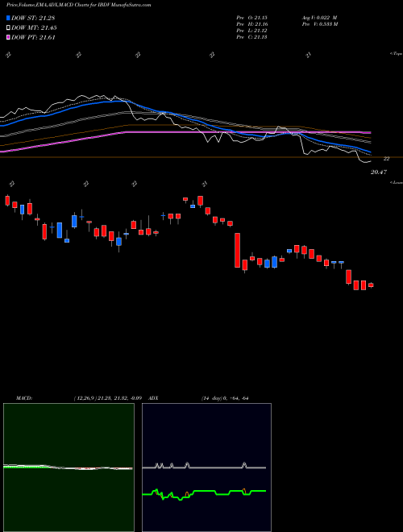Click the 'ADX' indicator heading
Screen dimensions: 403x532
click(x=153, y=398)
